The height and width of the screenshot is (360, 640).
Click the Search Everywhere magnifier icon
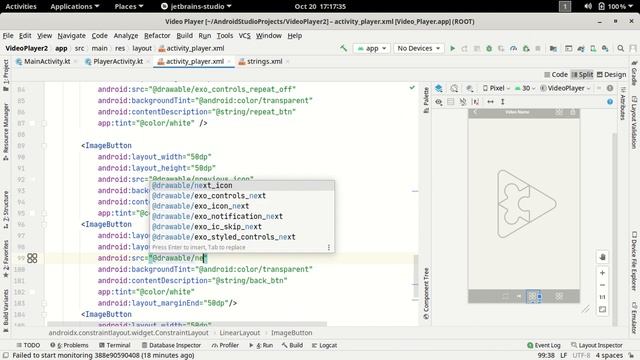coord(620,48)
